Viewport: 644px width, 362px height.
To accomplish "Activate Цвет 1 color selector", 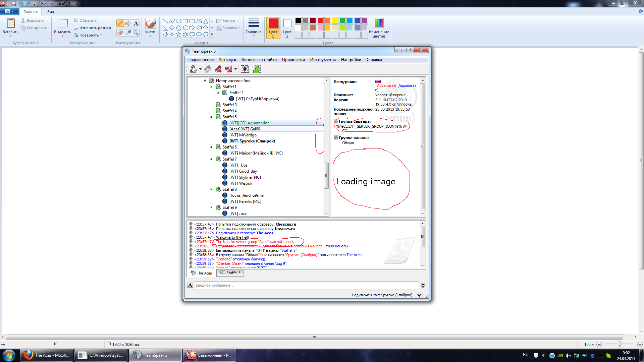I will pyautogui.click(x=273, y=28).
